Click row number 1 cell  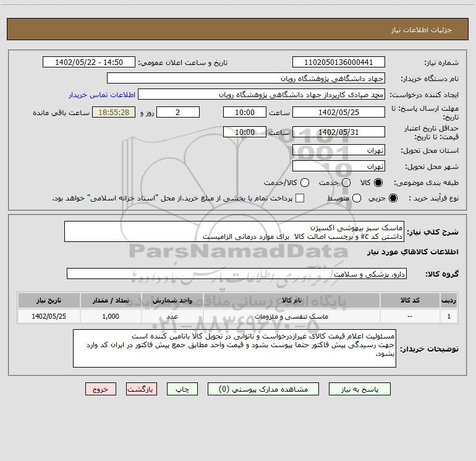pyautogui.click(x=449, y=316)
